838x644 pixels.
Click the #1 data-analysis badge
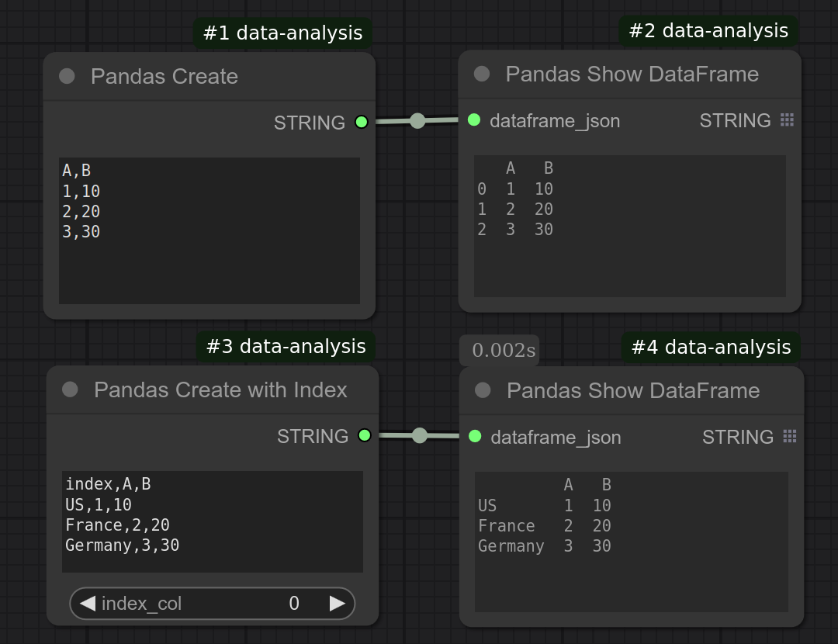pyautogui.click(x=282, y=33)
